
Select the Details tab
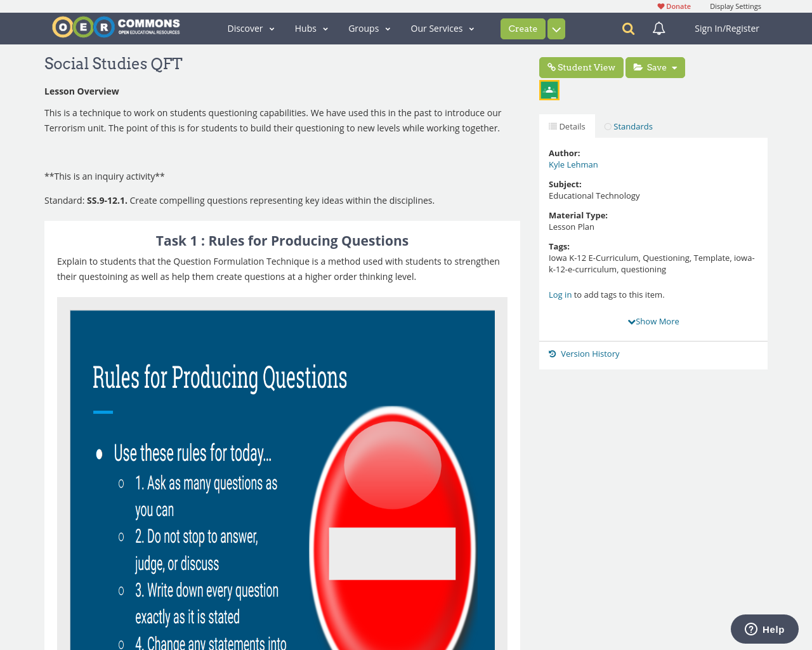pyautogui.click(x=566, y=125)
